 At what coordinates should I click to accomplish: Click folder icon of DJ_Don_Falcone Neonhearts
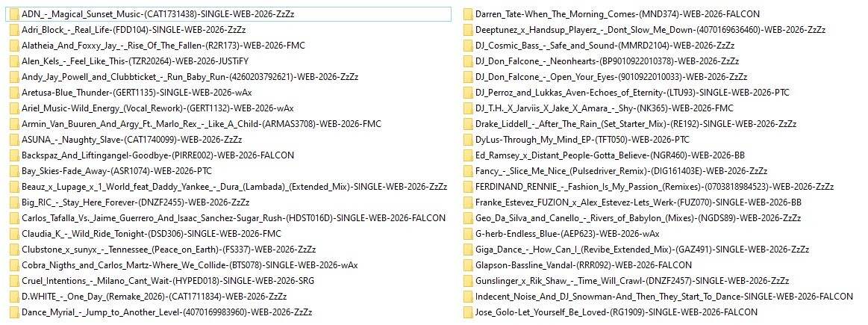(x=468, y=61)
